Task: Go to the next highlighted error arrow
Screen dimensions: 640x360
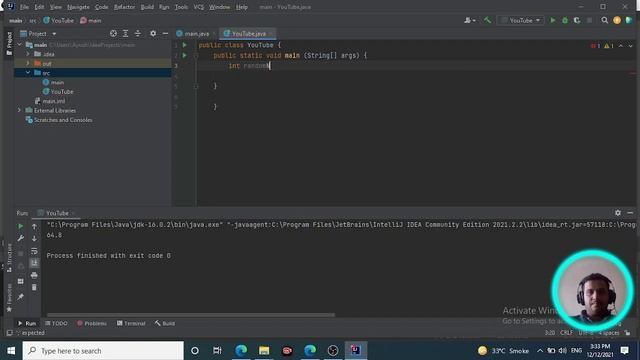Action: point(630,46)
